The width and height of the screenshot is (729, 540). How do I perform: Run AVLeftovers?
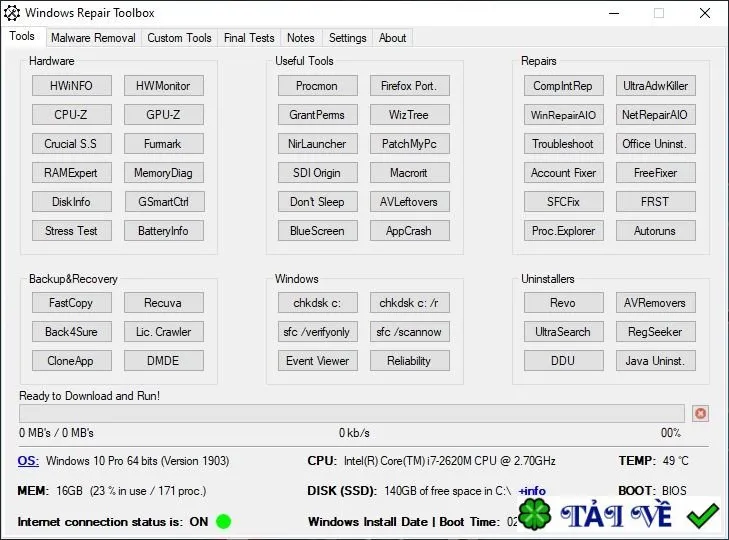click(410, 201)
